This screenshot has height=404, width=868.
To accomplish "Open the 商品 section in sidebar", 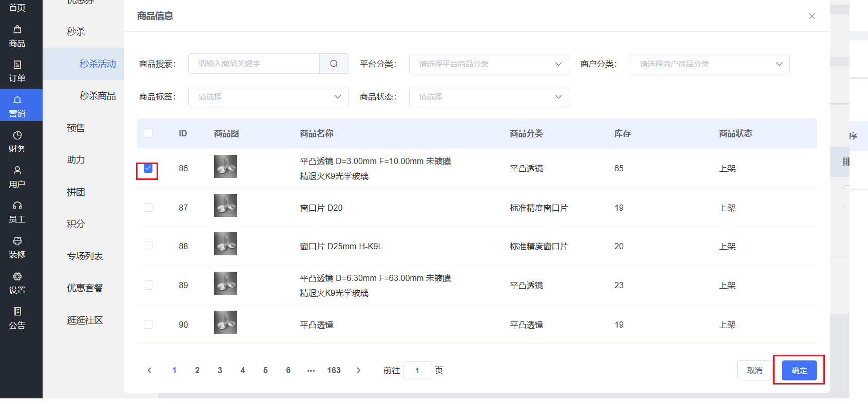I will [17, 36].
